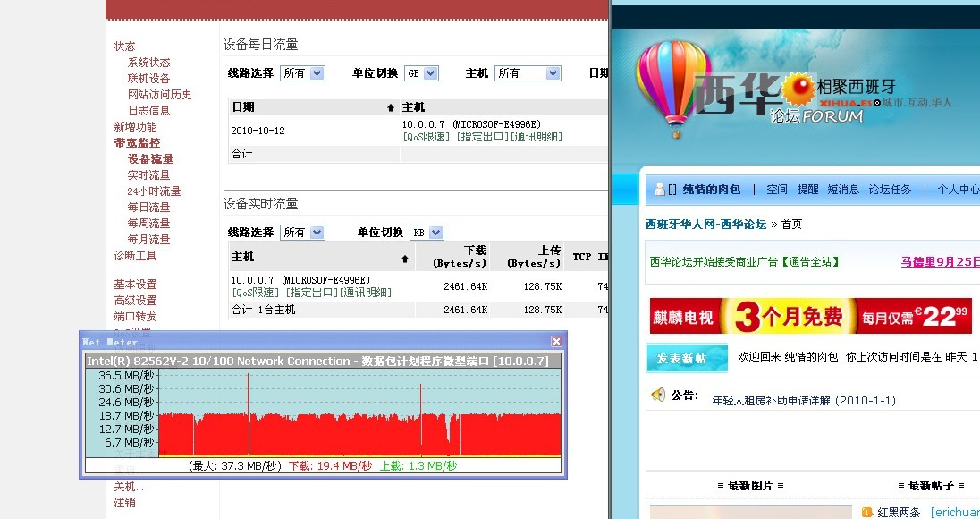980x519 pixels.
Task: Click the user avatar icon beside 纯情的肉包
Action: [x=660, y=189]
